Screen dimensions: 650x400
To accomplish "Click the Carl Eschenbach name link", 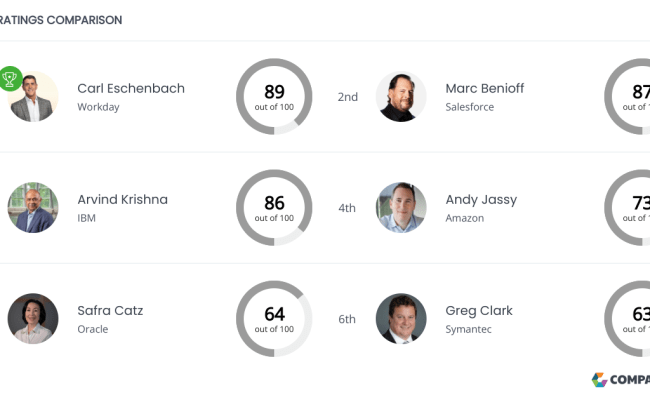I will (x=131, y=88).
